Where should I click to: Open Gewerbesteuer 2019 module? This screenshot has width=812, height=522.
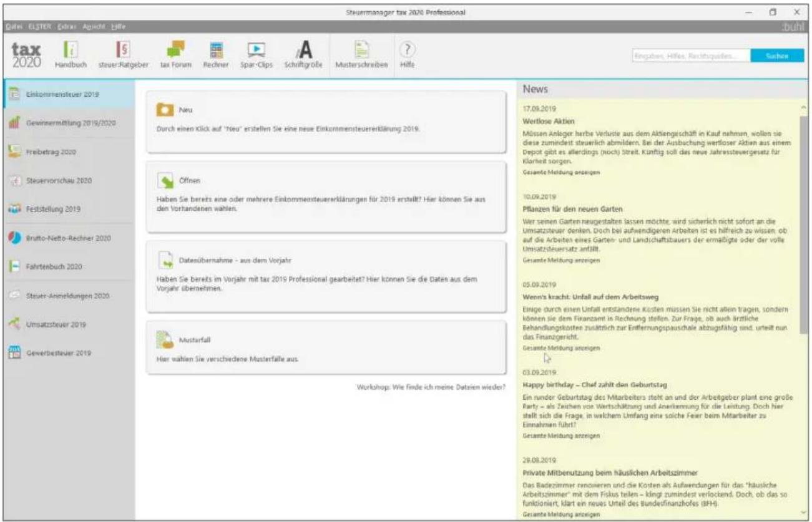(67, 353)
